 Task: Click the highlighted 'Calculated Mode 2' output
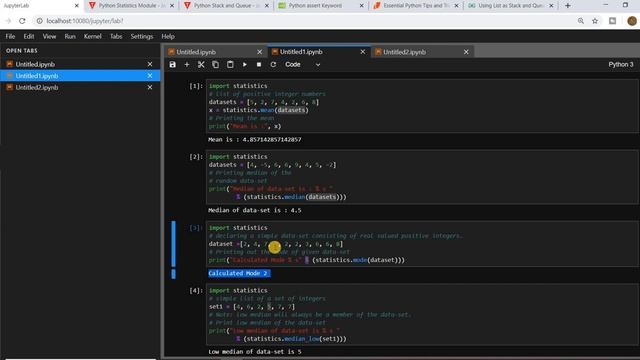239,273
